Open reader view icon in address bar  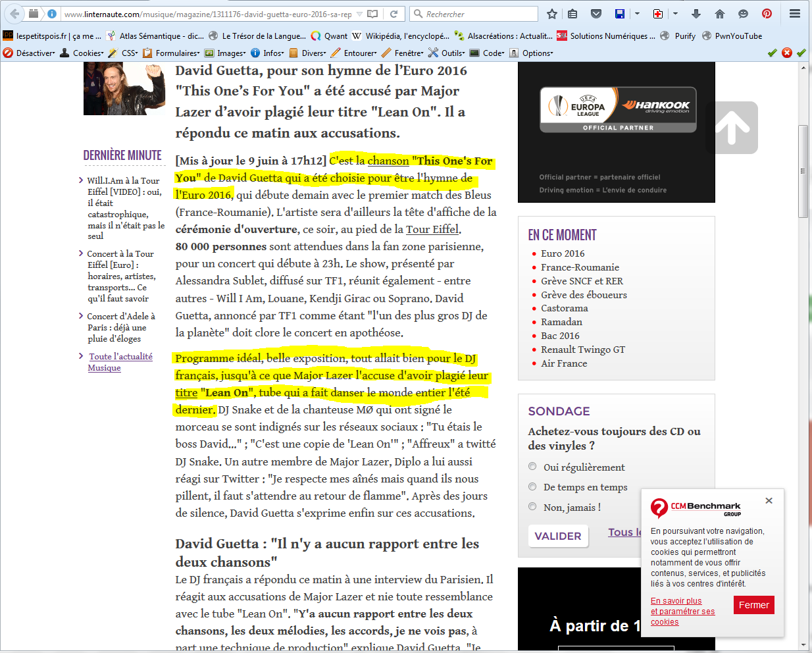[372, 14]
